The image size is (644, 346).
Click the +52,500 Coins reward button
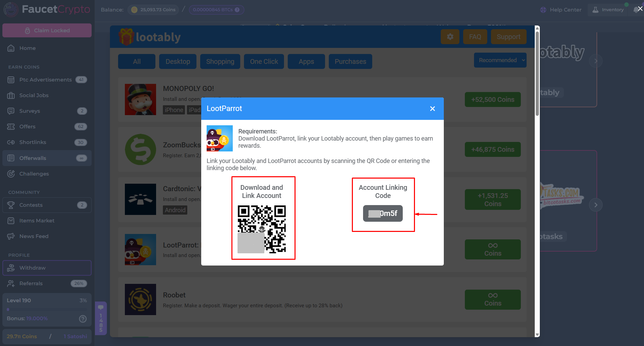[493, 99]
